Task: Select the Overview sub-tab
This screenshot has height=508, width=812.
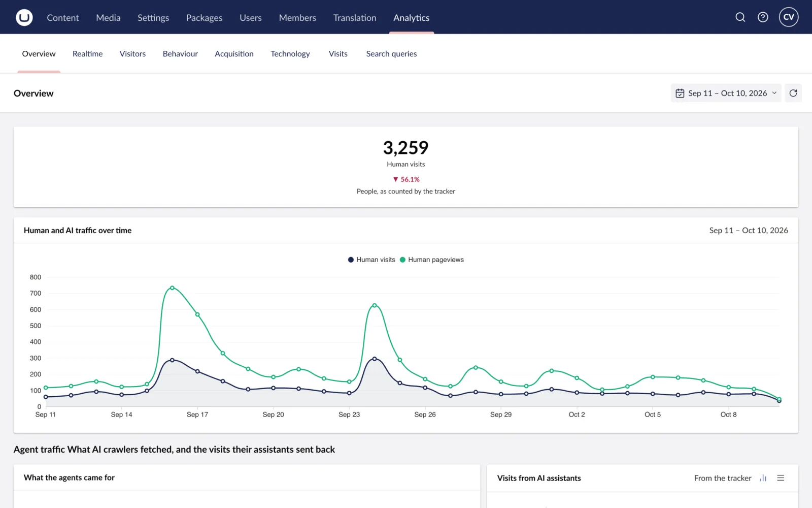Action: pyautogui.click(x=39, y=54)
